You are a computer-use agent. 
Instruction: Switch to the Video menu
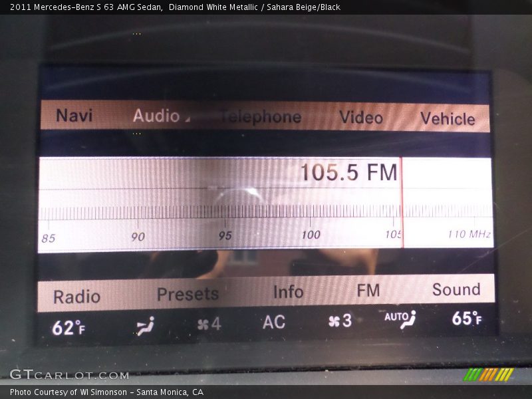pos(361,118)
